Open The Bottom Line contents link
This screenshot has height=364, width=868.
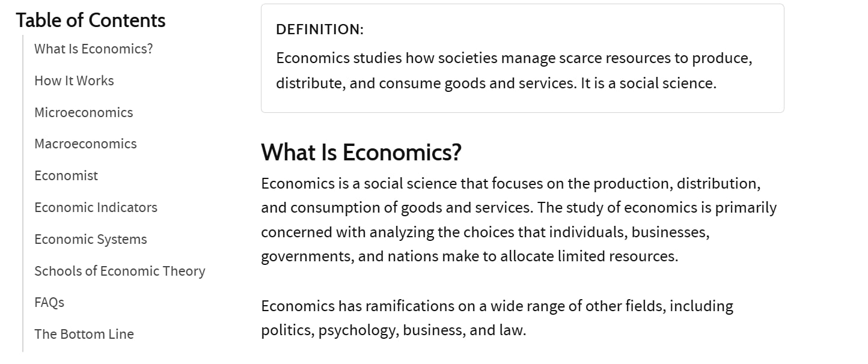click(84, 334)
